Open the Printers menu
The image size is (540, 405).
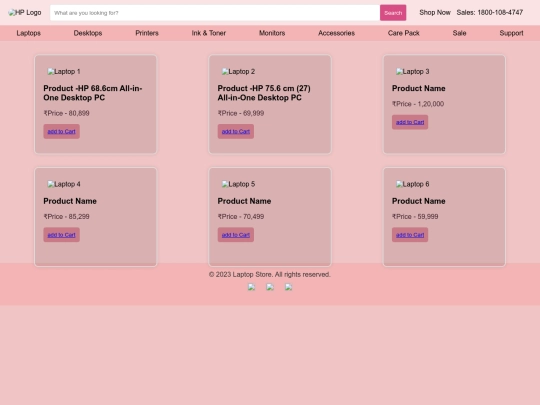click(147, 33)
